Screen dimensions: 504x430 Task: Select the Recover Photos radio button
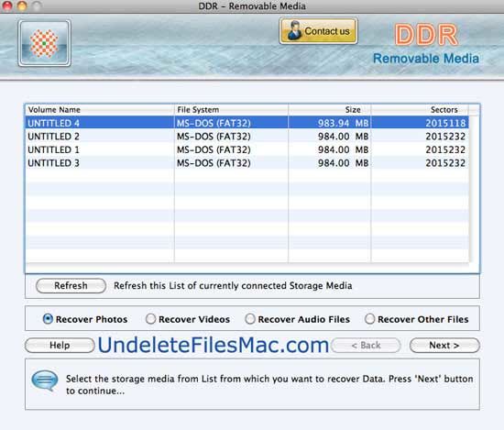pos(48,319)
